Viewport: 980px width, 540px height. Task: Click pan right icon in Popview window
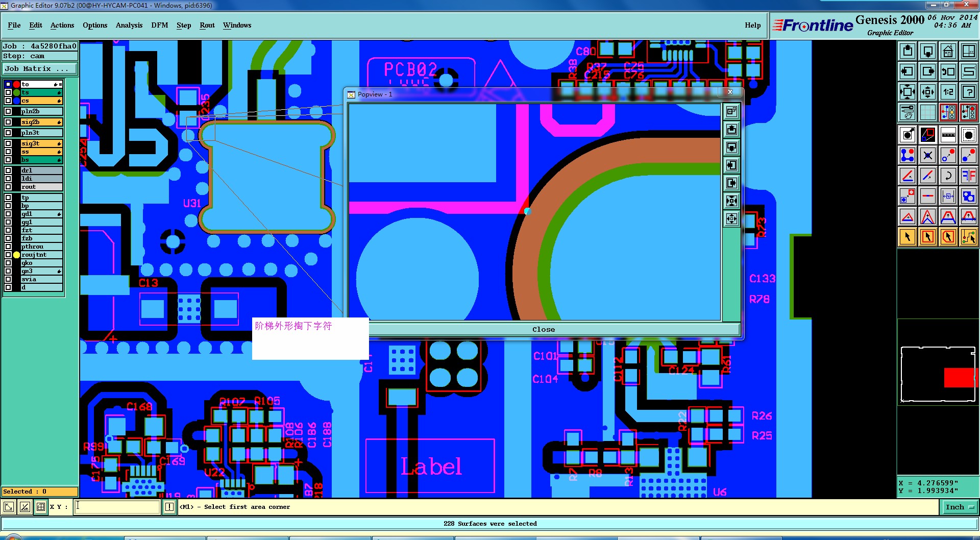(x=731, y=183)
